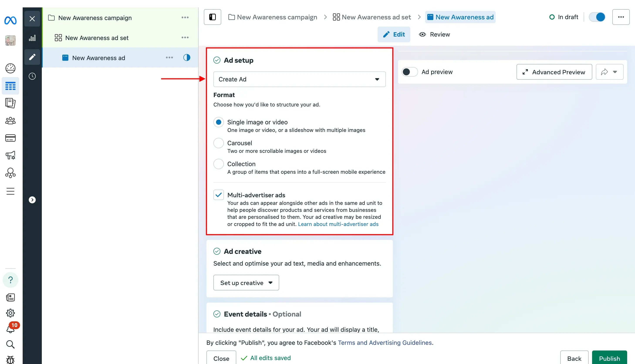Viewport: 635px width, 364px height.
Task: Select Single image or video radio button
Action: click(x=218, y=122)
